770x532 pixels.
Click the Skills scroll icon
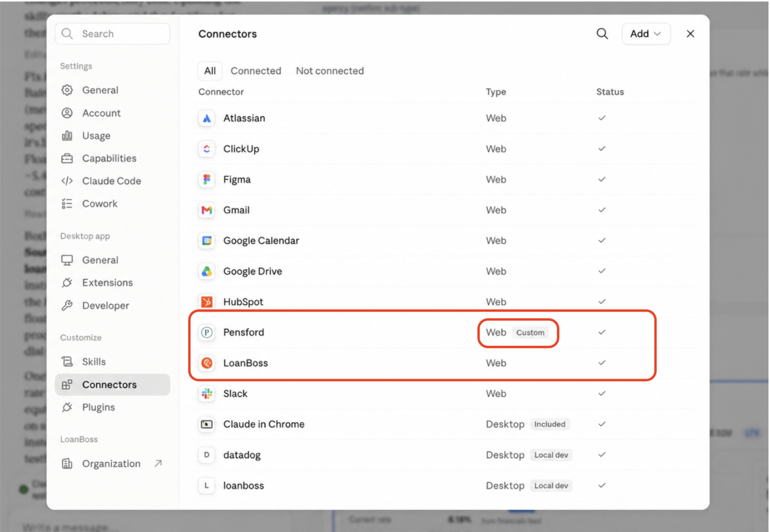point(67,362)
